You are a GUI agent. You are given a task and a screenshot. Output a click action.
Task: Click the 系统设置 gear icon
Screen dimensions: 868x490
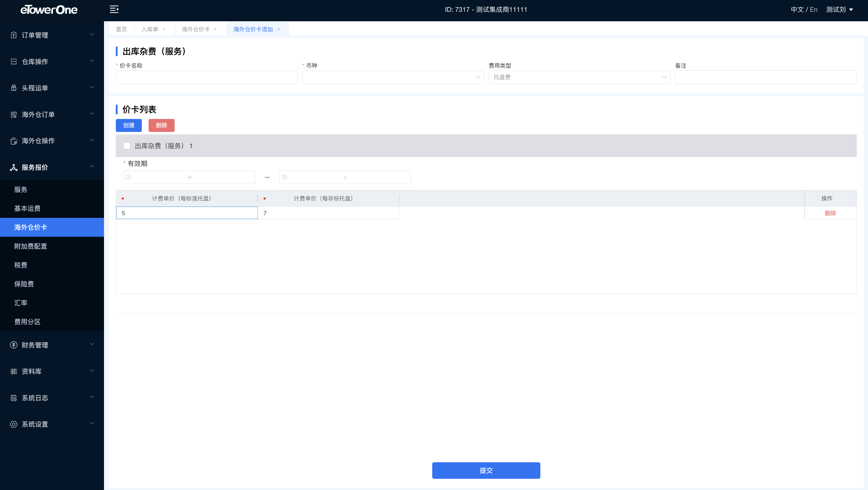click(x=14, y=424)
